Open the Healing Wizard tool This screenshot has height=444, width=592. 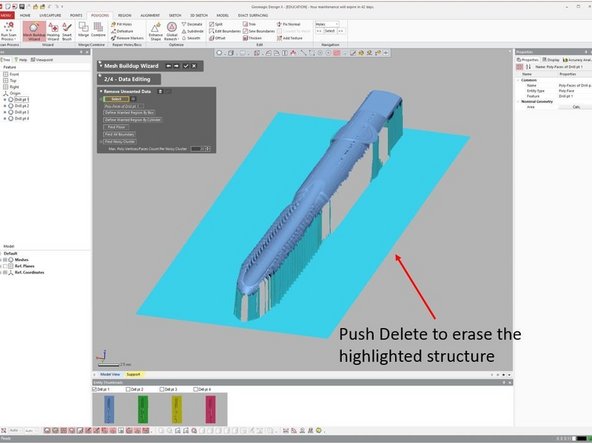(x=53, y=31)
